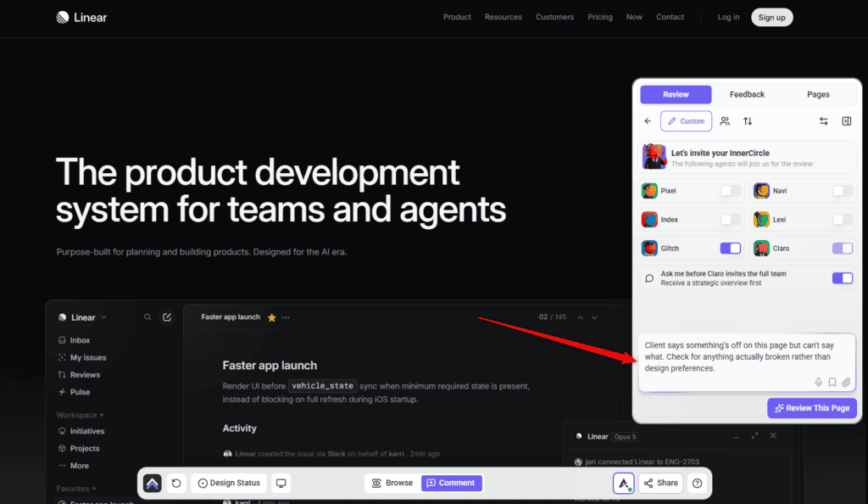Switch to the Pages tab
Image resolution: width=868 pixels, height=504 pixels.
tap(818, 94)
